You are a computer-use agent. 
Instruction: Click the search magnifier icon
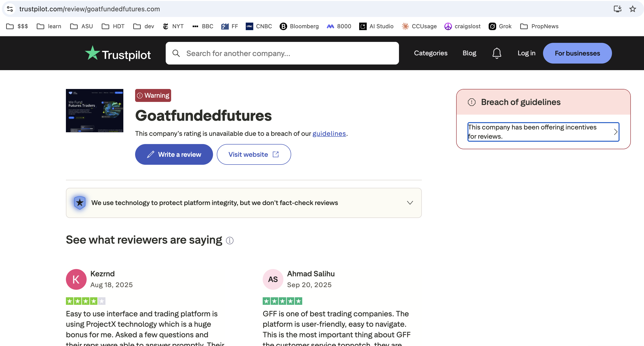(176, 53)
